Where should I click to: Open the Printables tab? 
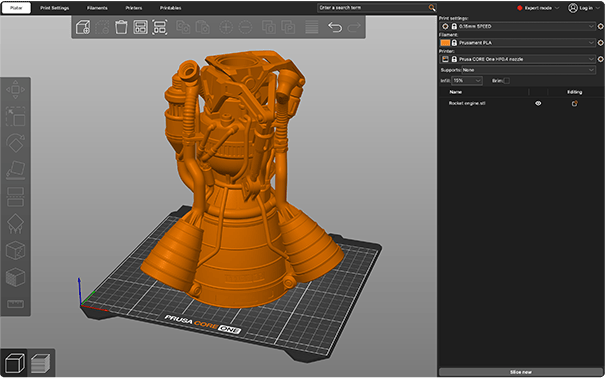point(170,8)
